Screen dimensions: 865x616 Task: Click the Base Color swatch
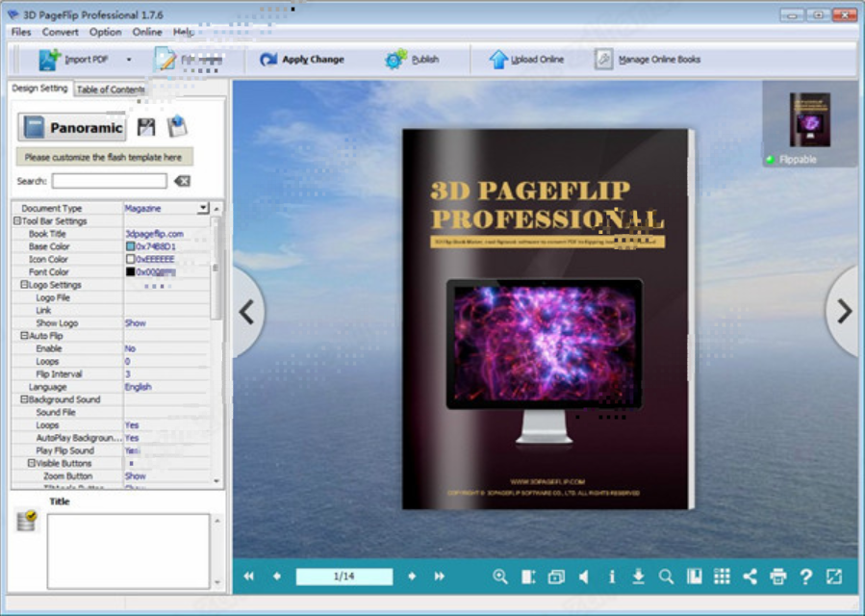point(130,246)
